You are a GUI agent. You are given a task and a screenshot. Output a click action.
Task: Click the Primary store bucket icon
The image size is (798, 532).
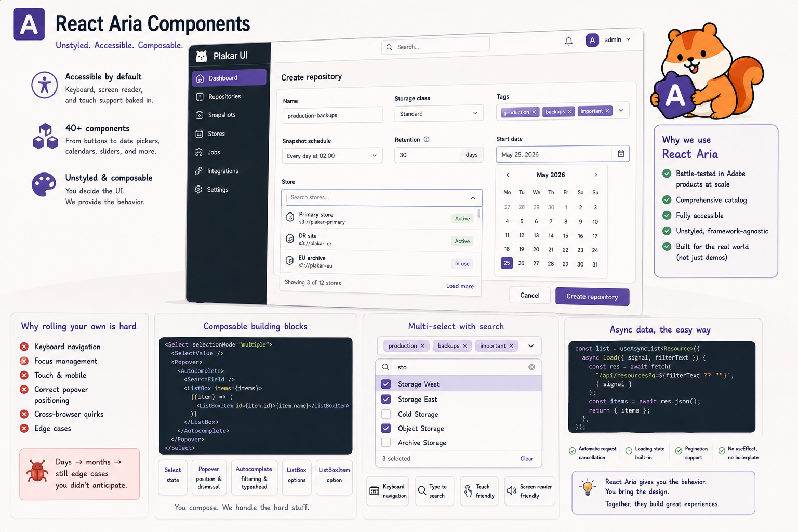290,217
